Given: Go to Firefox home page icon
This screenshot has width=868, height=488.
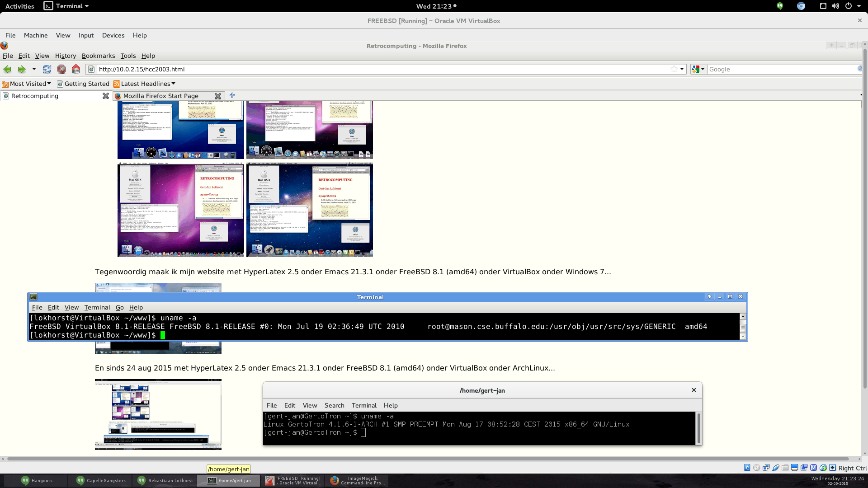Looking at the screenshot, I should (x=76, y=69).
